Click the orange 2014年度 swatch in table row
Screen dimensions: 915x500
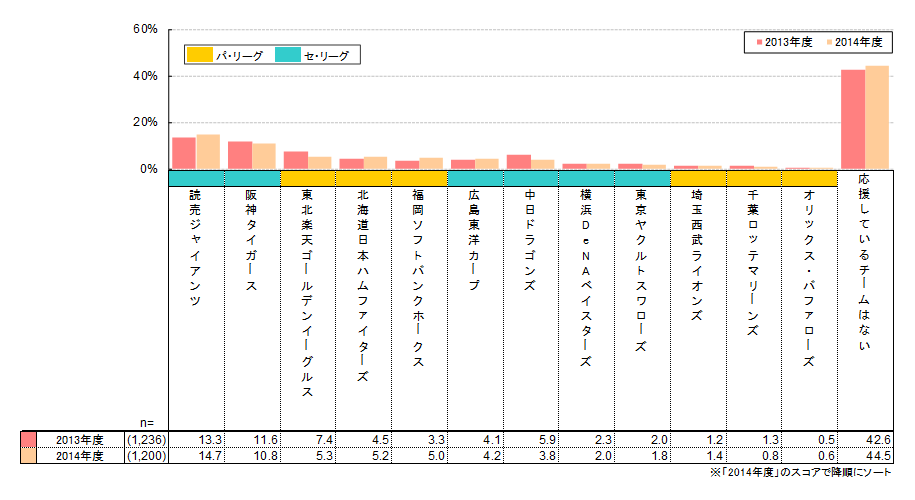point(29,455)
